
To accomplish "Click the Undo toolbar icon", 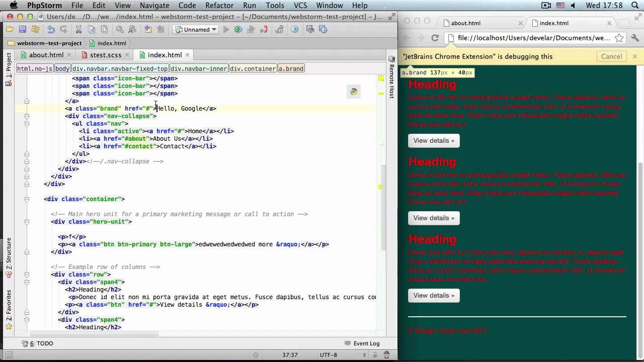I will pos(51,30).
